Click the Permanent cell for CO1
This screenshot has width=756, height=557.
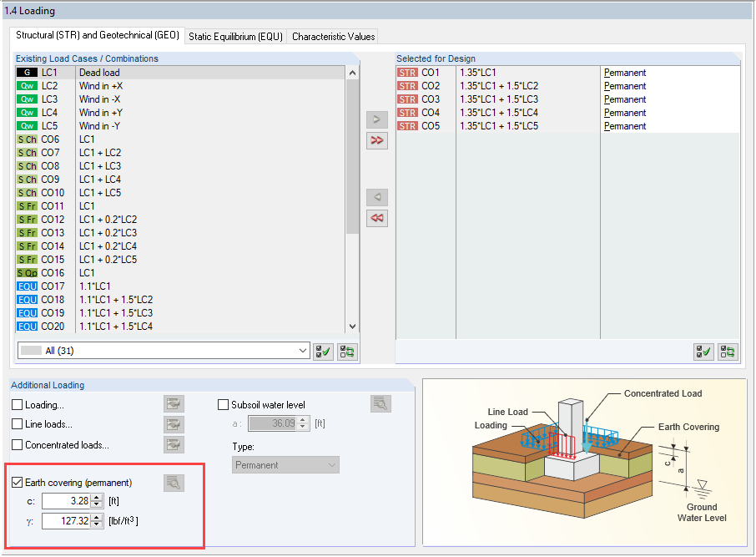point(670,73)
